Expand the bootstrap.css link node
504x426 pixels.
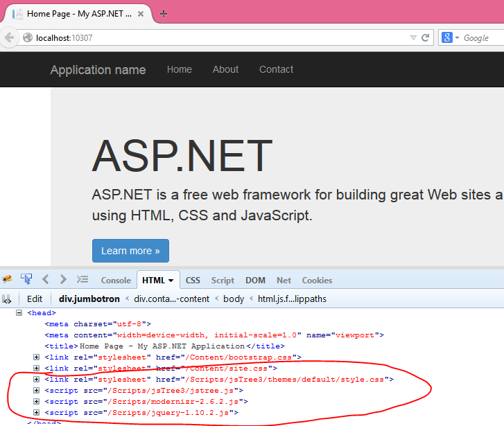click(x=36, y=357)
